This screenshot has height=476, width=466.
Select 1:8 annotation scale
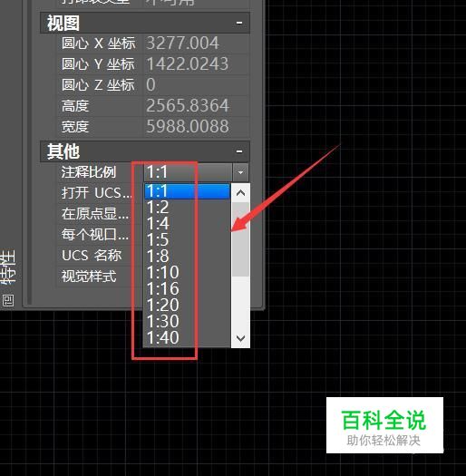point(187,257)
